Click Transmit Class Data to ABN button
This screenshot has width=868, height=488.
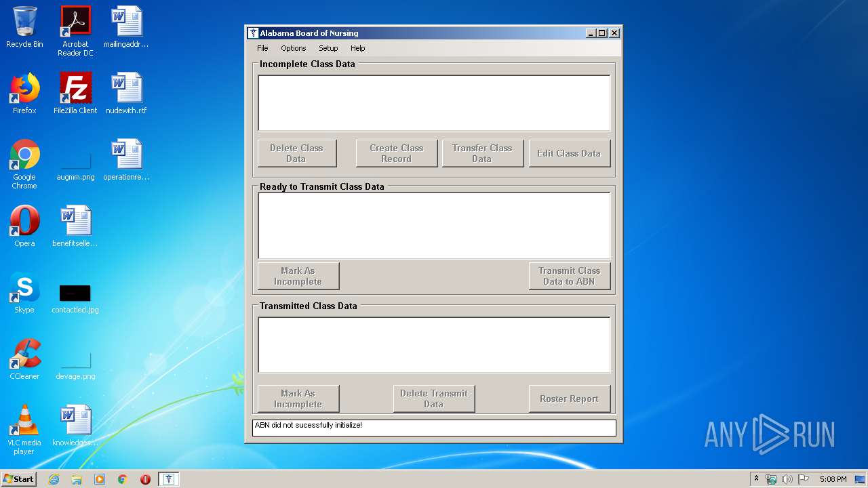pyautogui.click(x=570, y=276)
